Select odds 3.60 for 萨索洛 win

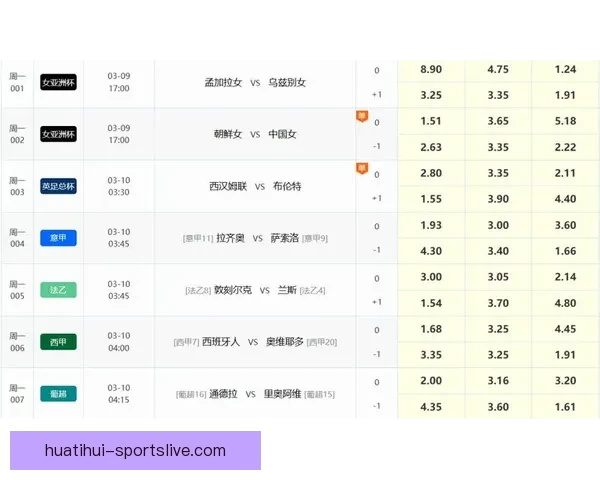click(x=565, y=225)
